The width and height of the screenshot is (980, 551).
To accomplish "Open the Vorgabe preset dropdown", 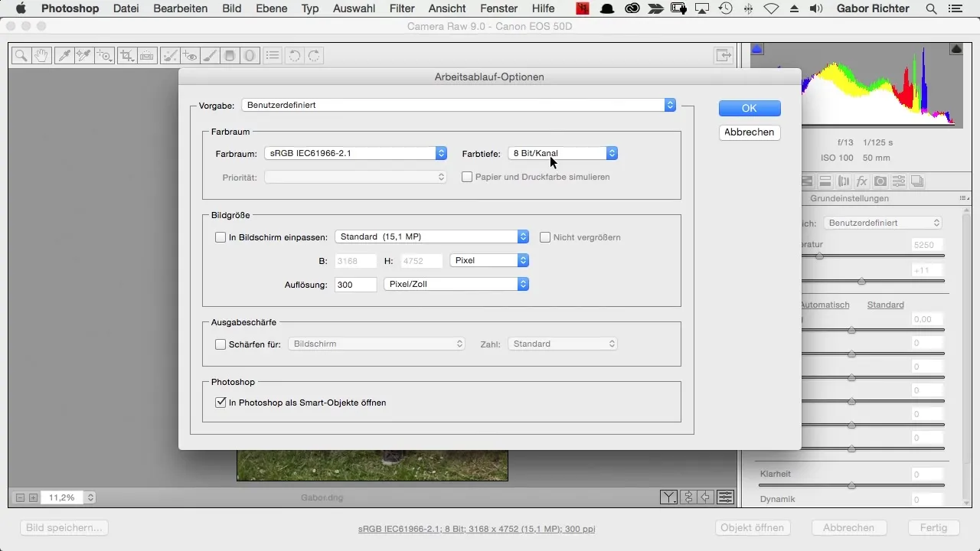I will click(x=459, y=105).
